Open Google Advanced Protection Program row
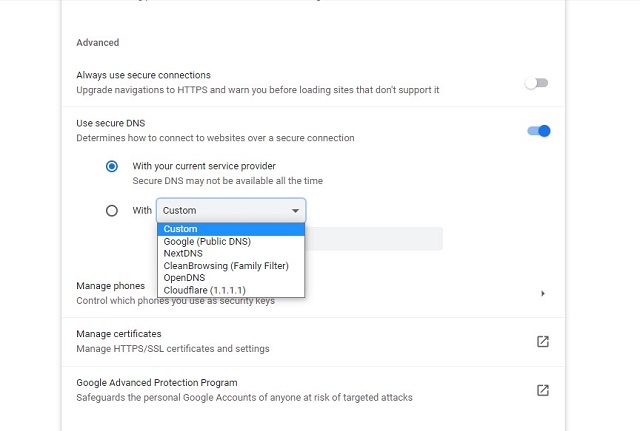Screen dimensions: 640x431 313,390
